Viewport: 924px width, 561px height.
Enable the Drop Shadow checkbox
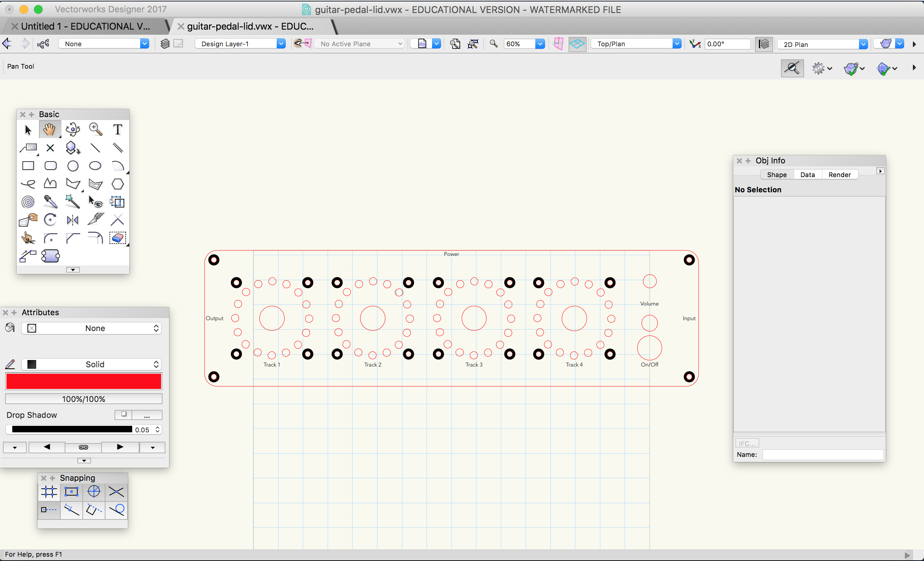click(124, 414)
